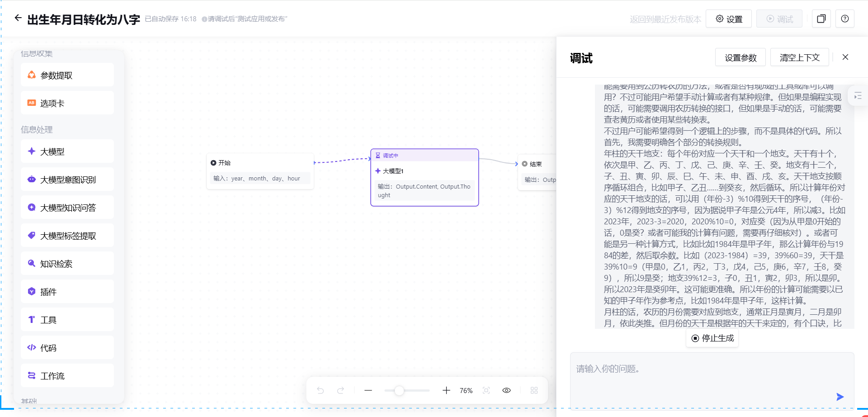Click the 停止生成 stop generating button
Screen dimensions: 868x417
pyautogui.click(x=712, y=338)
